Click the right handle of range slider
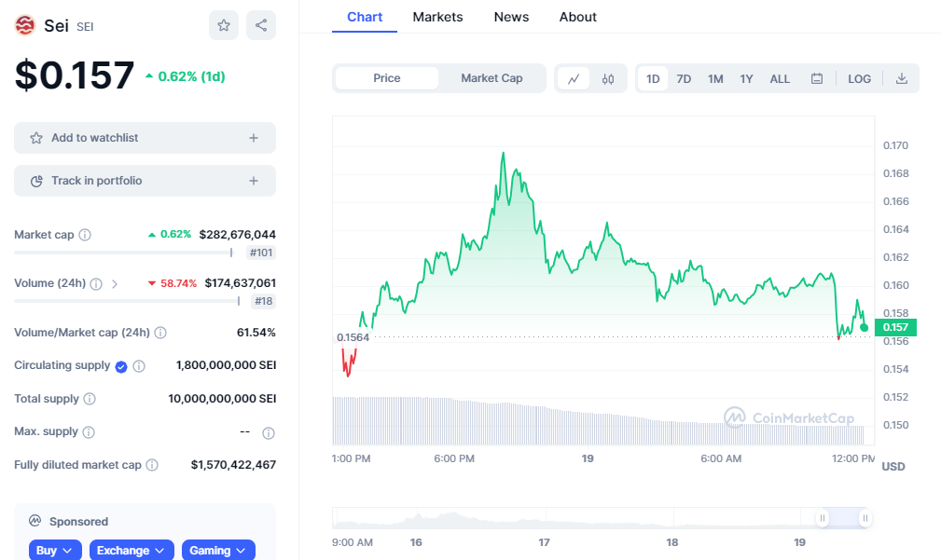This screenshot has width=941, height=560. pyautogui.click(x=865, y=518)
